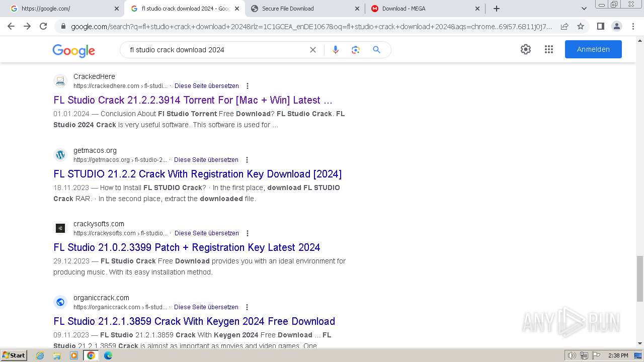The image size is (644, 362).
Task: Click the organiccrack.com URL breadcrumb
Action: tap(120, 307)
